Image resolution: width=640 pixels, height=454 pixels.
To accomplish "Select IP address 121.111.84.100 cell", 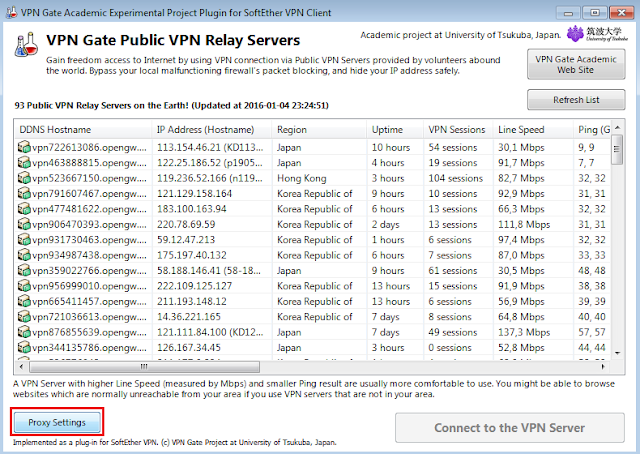I will [x=210, y=332].
